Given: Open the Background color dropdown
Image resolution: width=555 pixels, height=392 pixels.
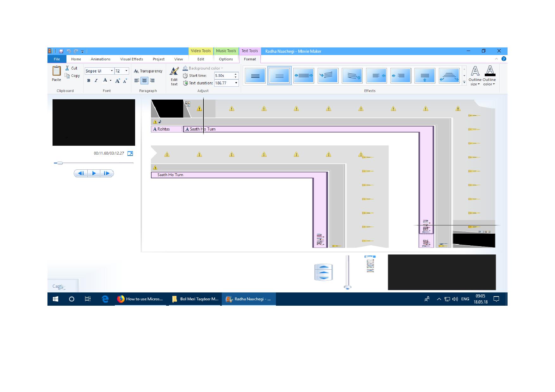Looking at the screenshot, I should coord(203,68).
